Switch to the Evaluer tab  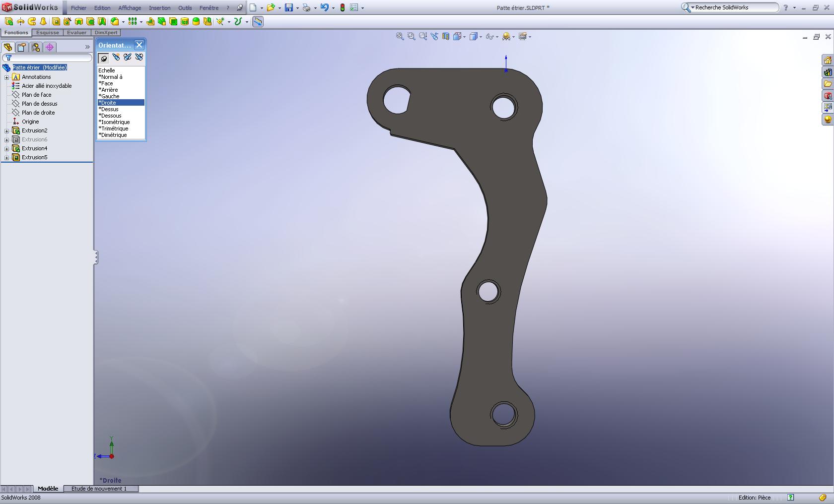[76, 33]
